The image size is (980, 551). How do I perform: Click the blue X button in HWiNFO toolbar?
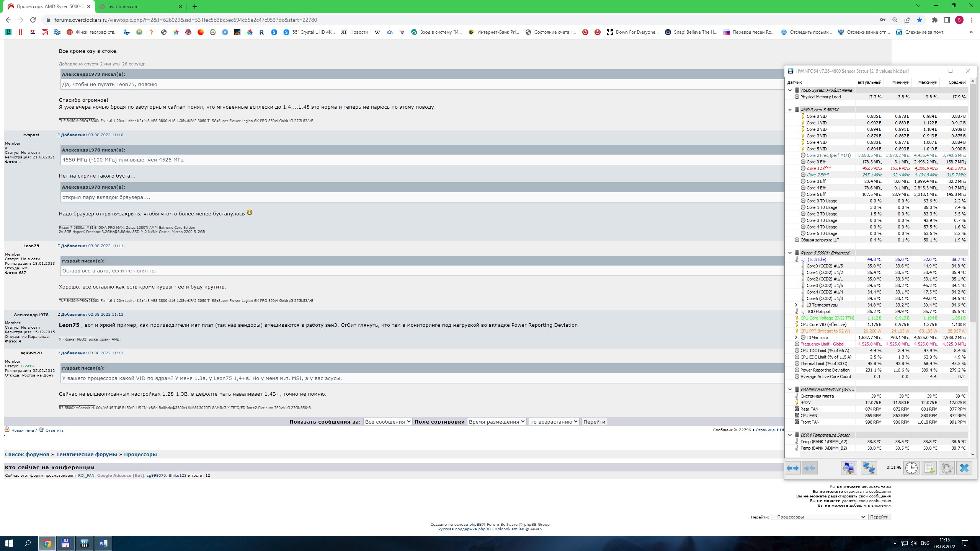[964, 468]
